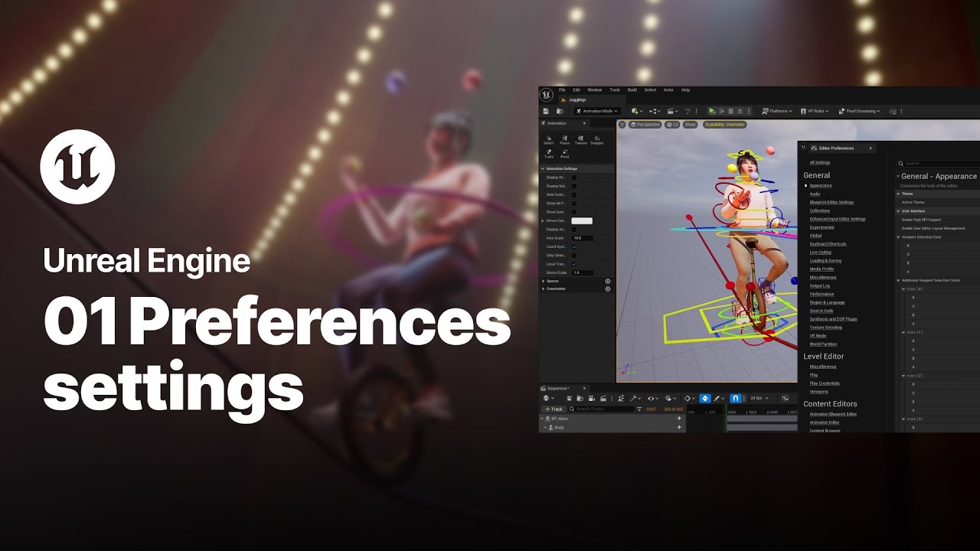Check the Hide Control option
Viewport: 980px width, 551px height.
[x=574, y=194]
